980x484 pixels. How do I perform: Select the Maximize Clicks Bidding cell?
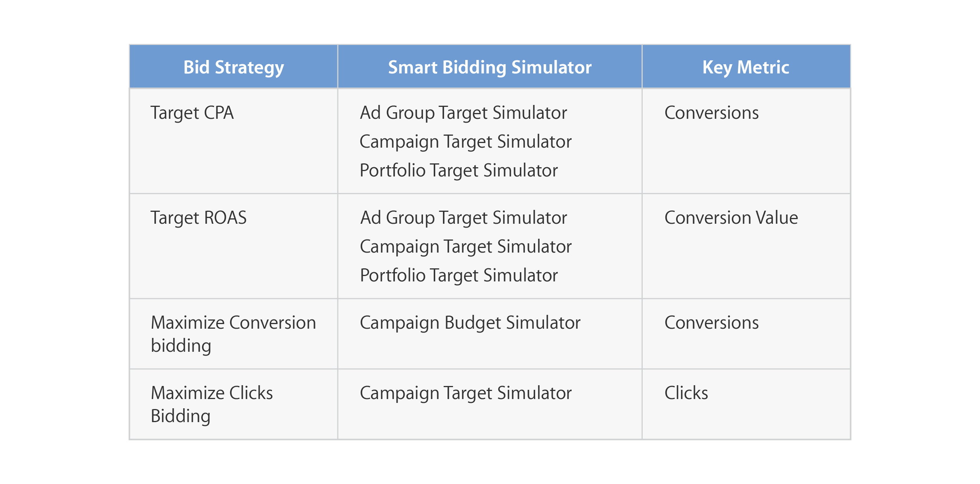(x=233, y=404)
